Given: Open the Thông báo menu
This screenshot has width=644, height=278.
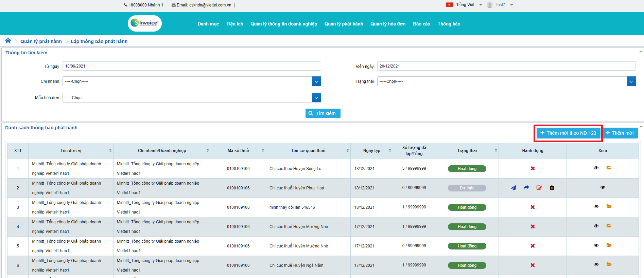Looking at the screenshot, I should click(x=449, y=24).
